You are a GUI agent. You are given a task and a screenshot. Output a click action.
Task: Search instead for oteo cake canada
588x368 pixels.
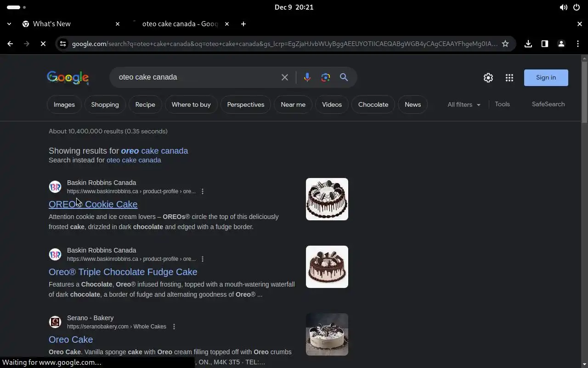coord(134,160)
